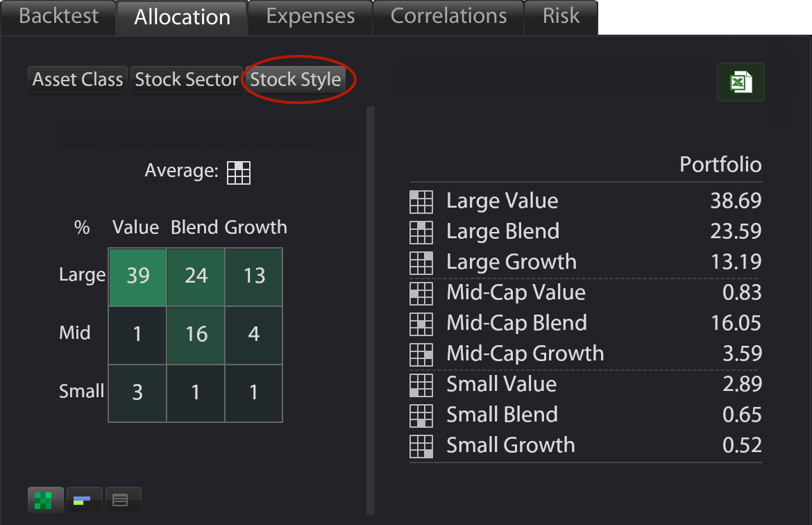
Task: Export the allocation data to Excel
Action: [x=740, y=81]
